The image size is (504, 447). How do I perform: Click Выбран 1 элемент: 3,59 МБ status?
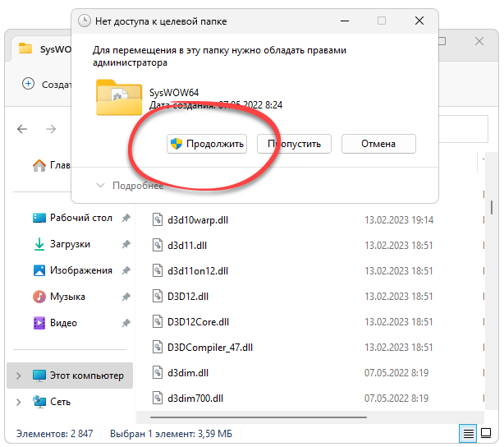pyautogui.click(x=171, y=434)
